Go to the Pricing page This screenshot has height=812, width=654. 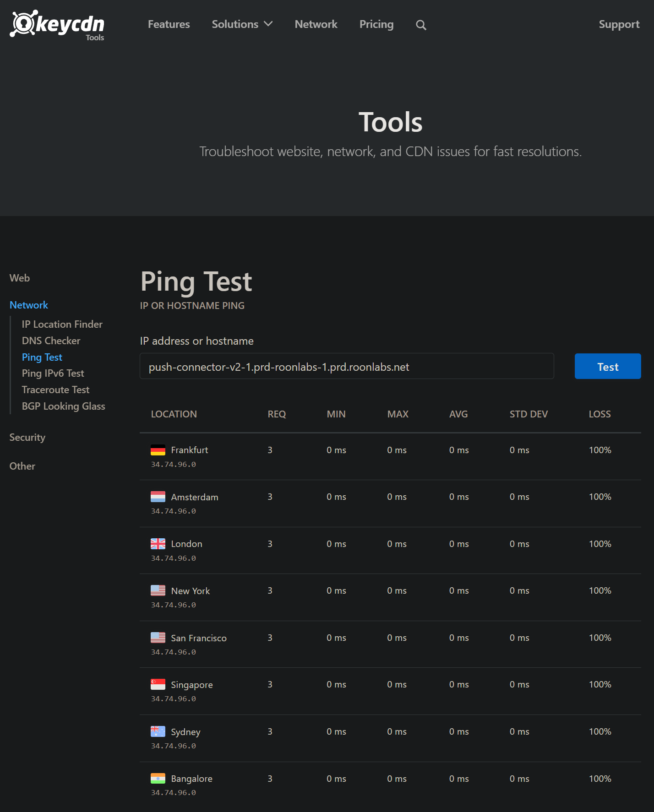[376, 24]
